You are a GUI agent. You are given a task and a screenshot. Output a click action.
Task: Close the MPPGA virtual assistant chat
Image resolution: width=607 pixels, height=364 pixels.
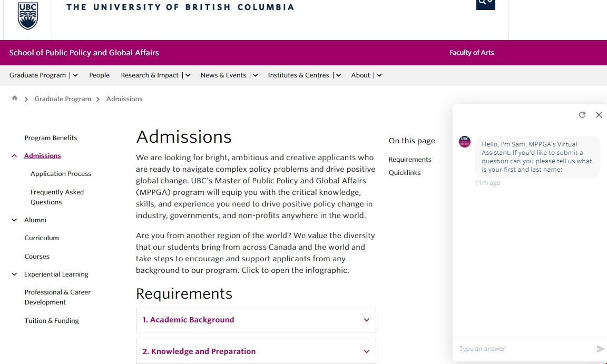point(599,114)
